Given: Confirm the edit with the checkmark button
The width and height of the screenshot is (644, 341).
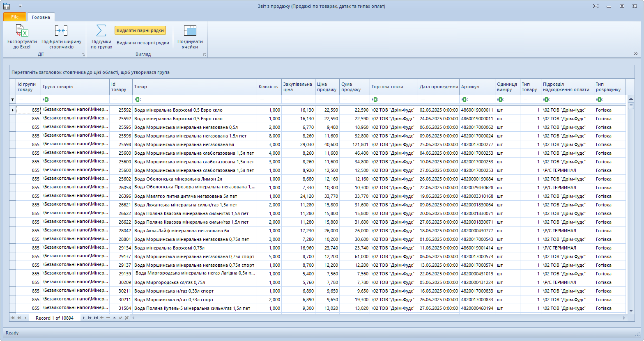Looking at the screenshot, I should pyautogui.click(x=120, y=318).
